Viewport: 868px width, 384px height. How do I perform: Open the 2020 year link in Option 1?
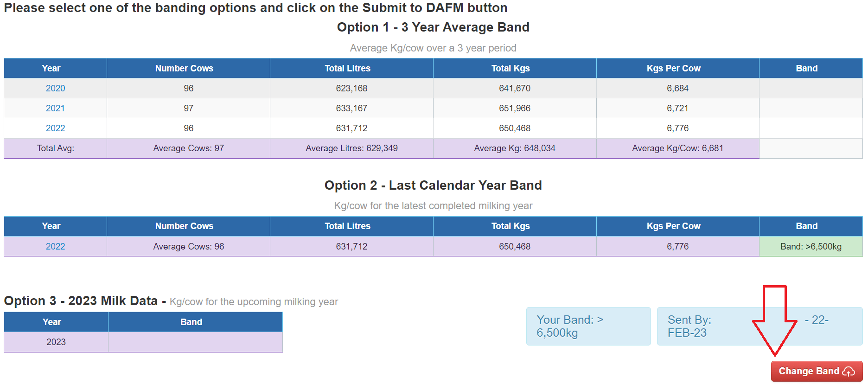pyautogui.click(x=55, y=88)
